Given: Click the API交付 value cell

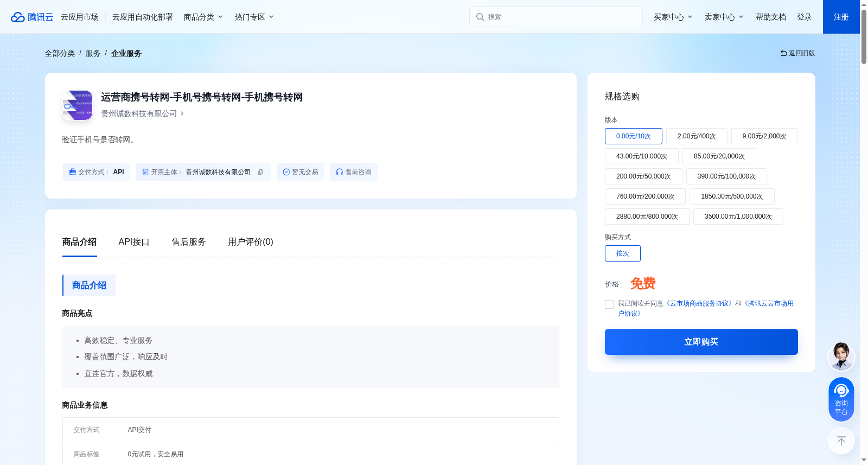Looking at the screenshot, I should [139, 430].
